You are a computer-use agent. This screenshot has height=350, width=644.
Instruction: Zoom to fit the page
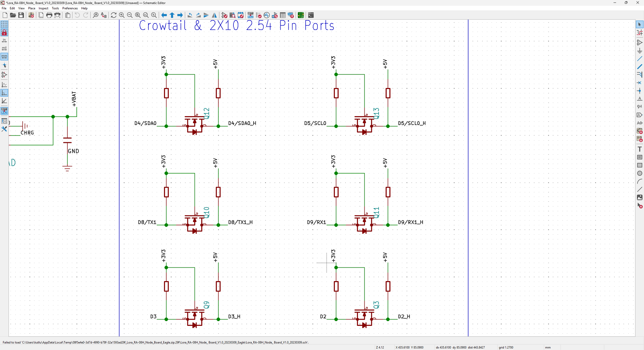pyautogui.click(x=138, y=15)
